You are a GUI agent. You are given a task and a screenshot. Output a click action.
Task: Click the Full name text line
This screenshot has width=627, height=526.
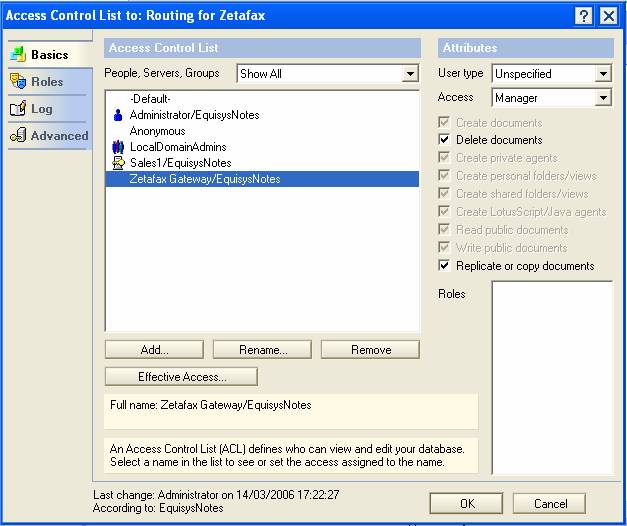click(x=211, y=405)
